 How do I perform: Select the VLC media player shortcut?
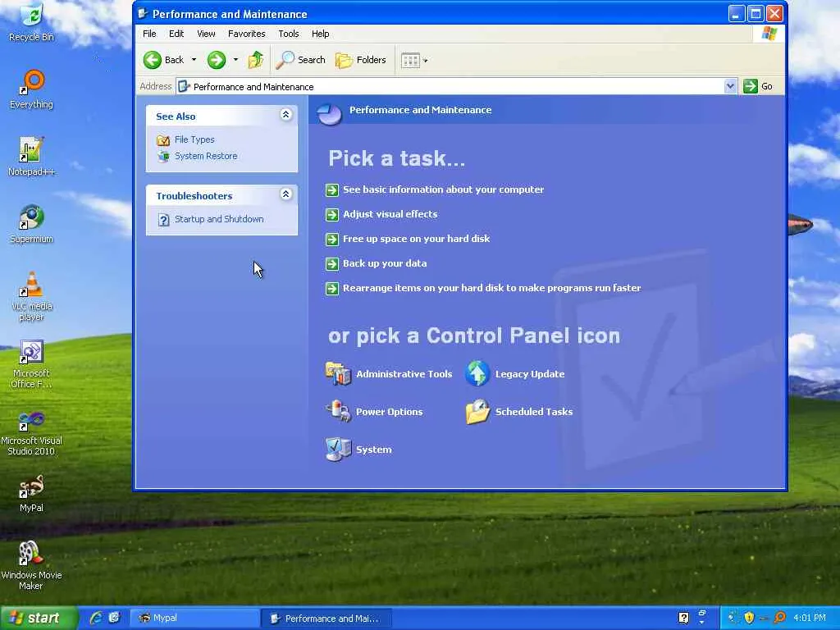[x=32, y=297]
